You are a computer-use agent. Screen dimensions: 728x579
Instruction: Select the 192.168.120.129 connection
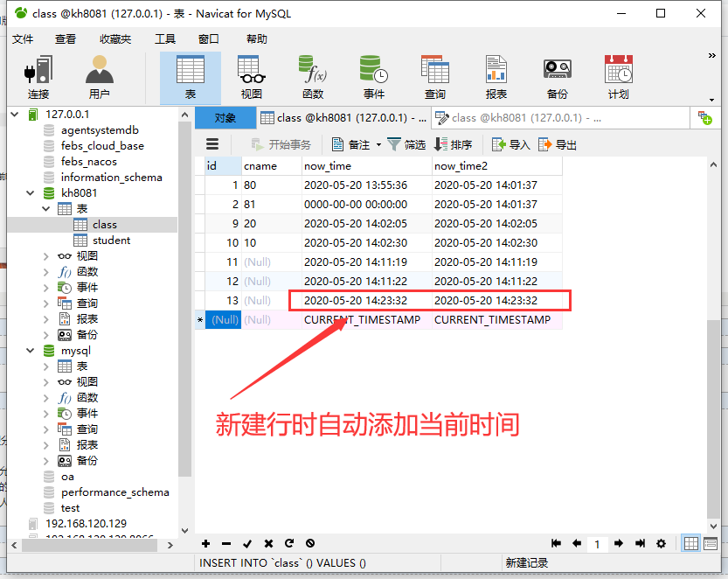point(86,524)
